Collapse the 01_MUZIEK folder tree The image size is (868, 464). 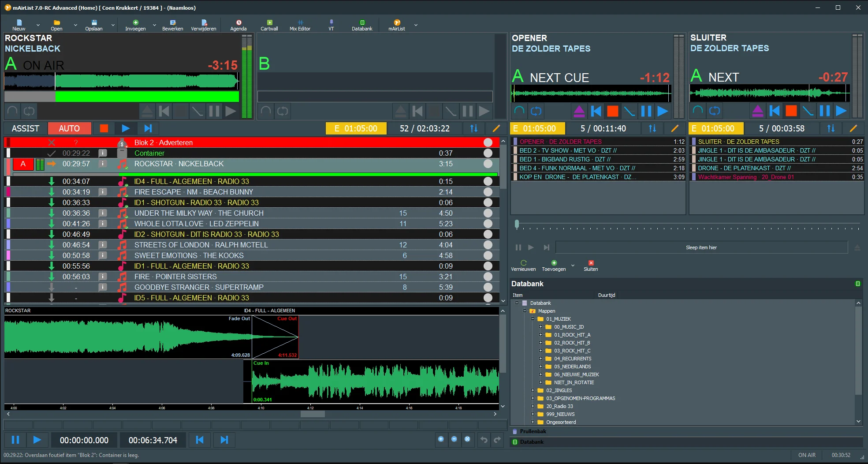pyautogui.click(x=533, y=319)
